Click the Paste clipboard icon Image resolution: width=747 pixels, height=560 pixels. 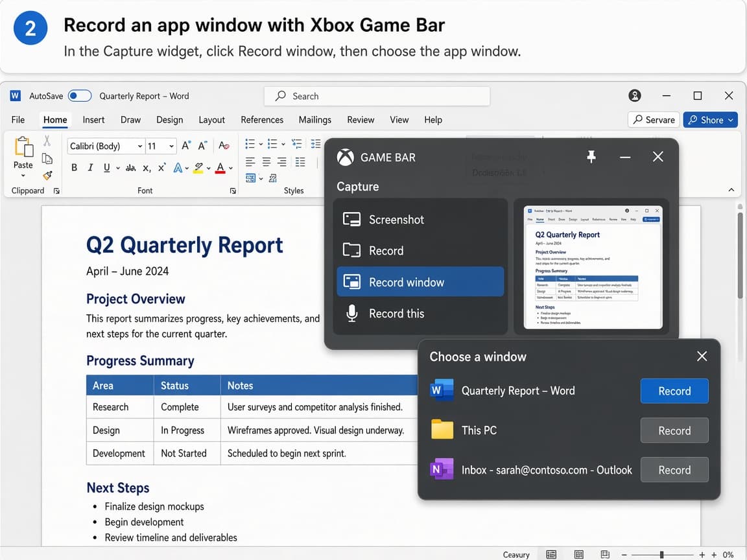point(23,146)
